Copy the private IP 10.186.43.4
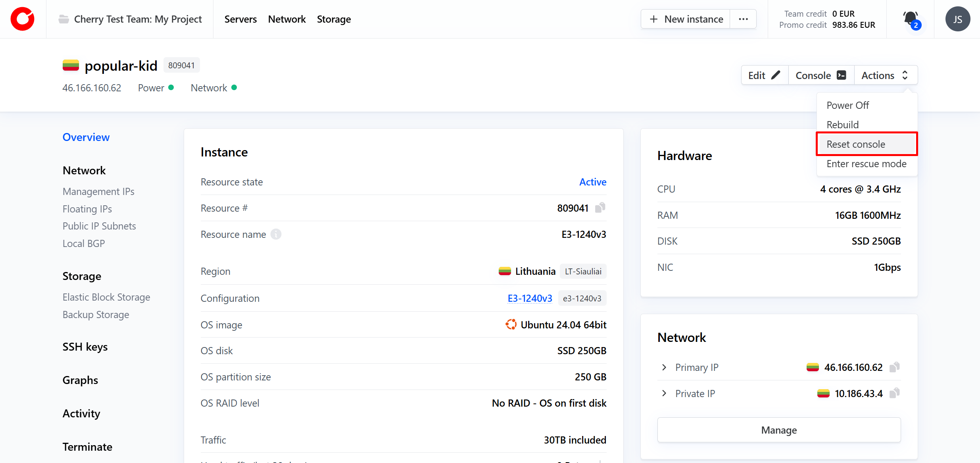The height and width of the screenshot is (463, 980). [x=894, y=394]
